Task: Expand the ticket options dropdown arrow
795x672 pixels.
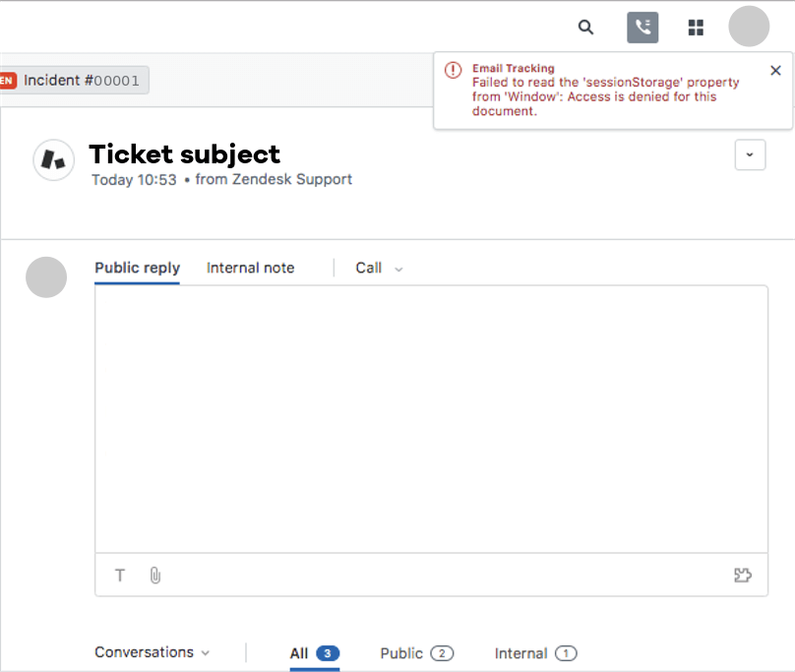Action: click(x=750, y=154)
